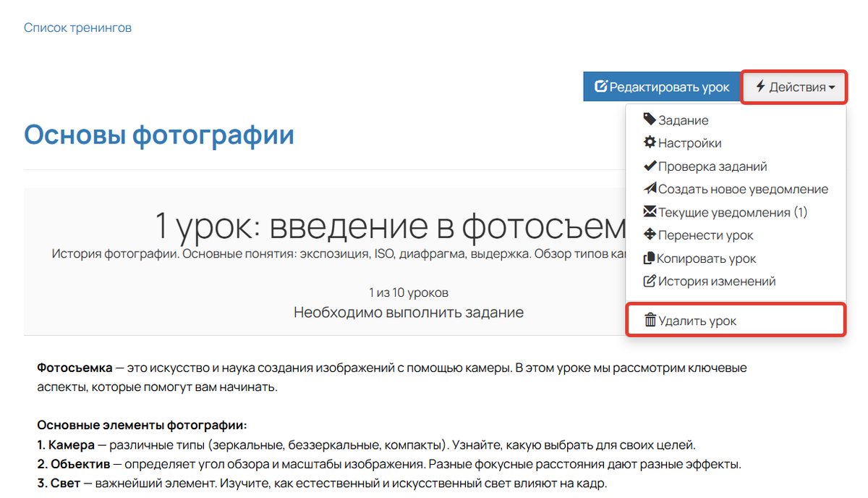The height and width of the screenshot is (498, 868).
Task: Click the copy icon next to Копировать урок
Action: click(x=651, y=258)
